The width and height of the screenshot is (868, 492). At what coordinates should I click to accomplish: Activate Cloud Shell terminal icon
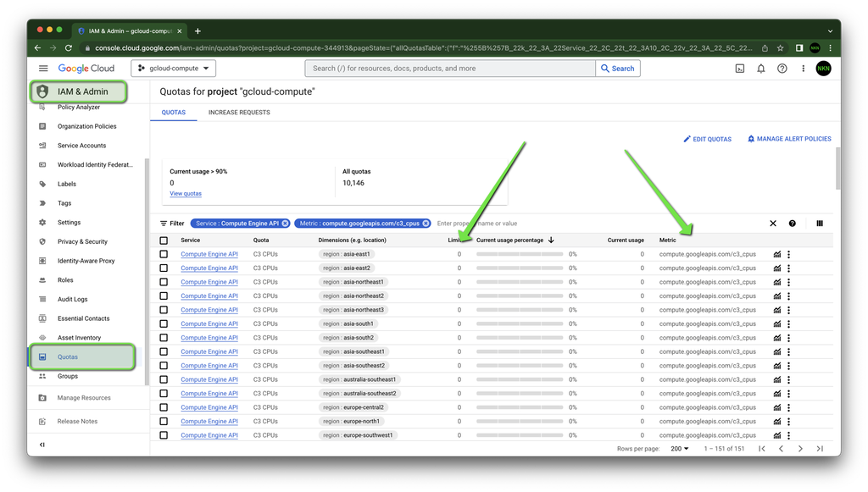pyautogui.click(x=739, y=69)
